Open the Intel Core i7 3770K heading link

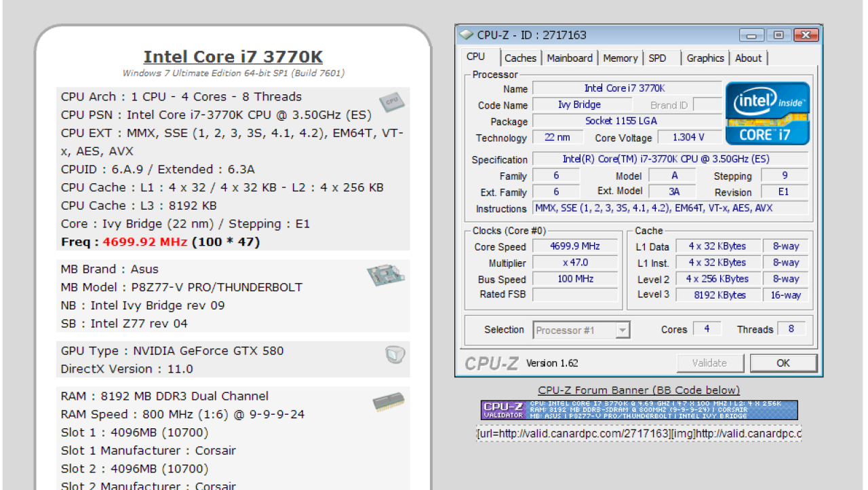tap(233, 57)
